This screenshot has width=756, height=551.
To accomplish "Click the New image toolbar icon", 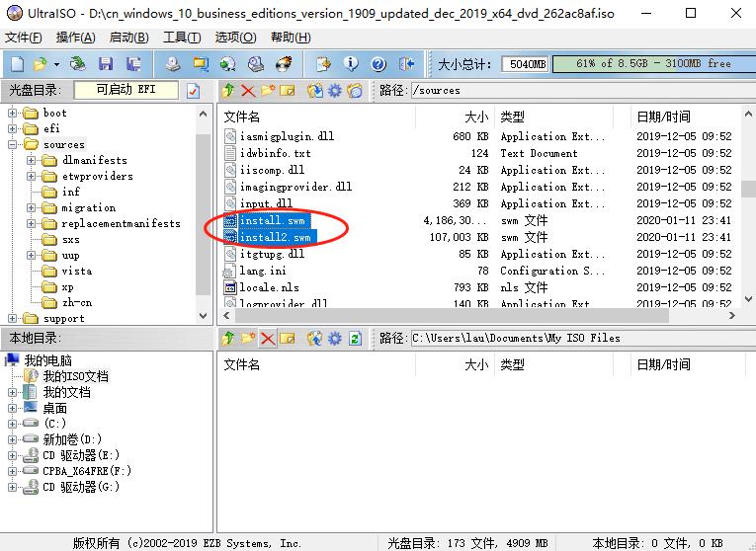I will coord(18,63).
